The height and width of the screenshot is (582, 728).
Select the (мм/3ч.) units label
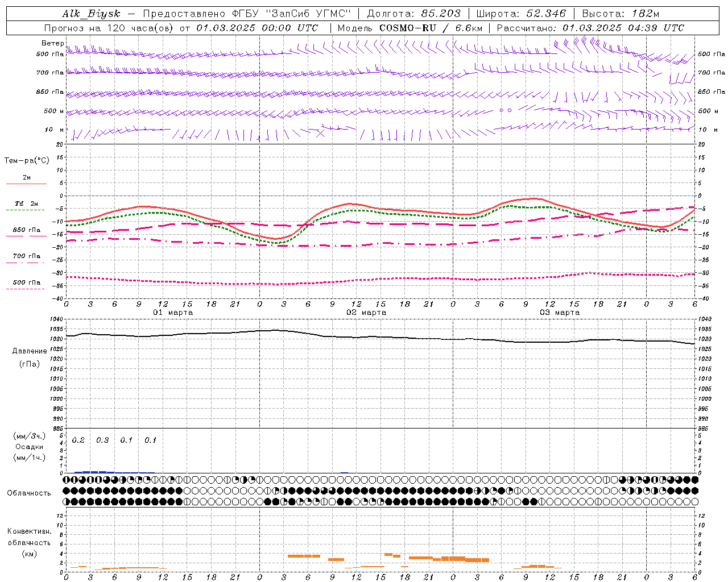point(29,436)
